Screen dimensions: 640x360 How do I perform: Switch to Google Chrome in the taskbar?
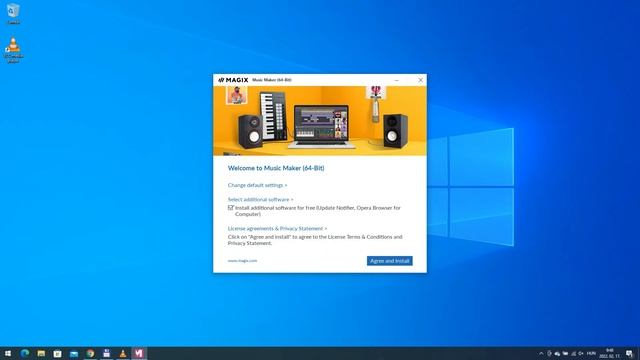coord(90,353)
